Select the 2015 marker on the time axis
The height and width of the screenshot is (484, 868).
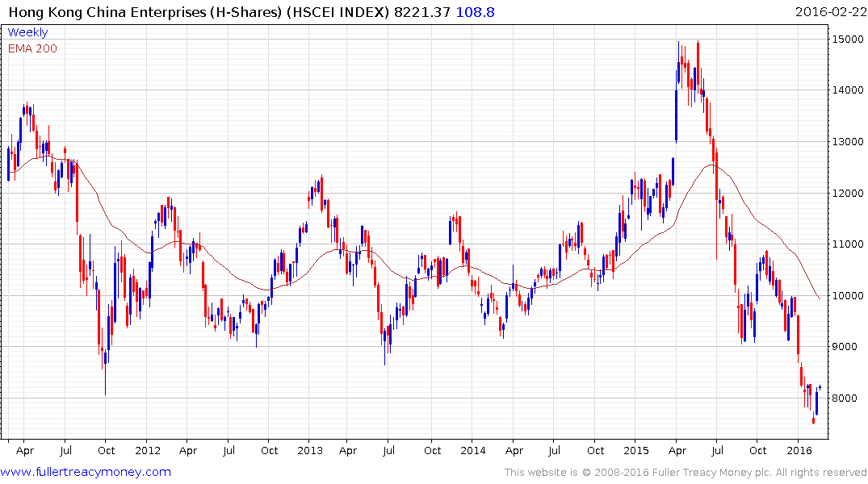[x=635, y=450]
